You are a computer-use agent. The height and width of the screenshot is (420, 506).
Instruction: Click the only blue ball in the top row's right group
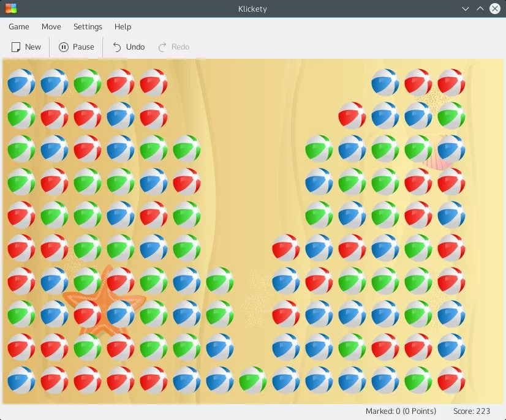tap(385, 83)
